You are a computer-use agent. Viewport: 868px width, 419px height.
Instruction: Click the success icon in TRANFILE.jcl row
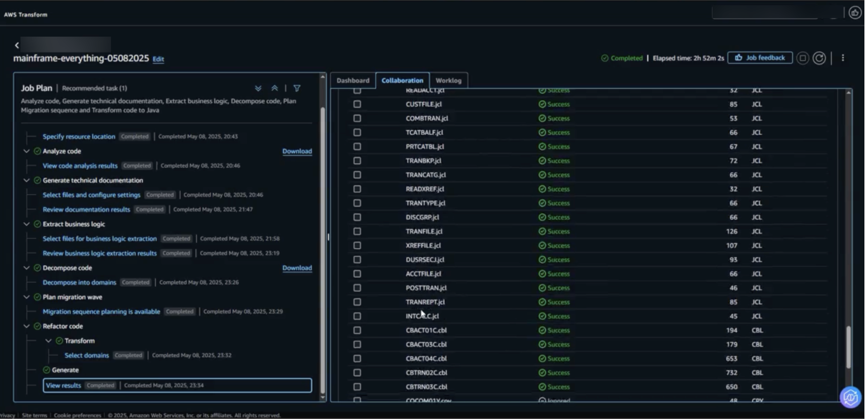tap(542, 231)
